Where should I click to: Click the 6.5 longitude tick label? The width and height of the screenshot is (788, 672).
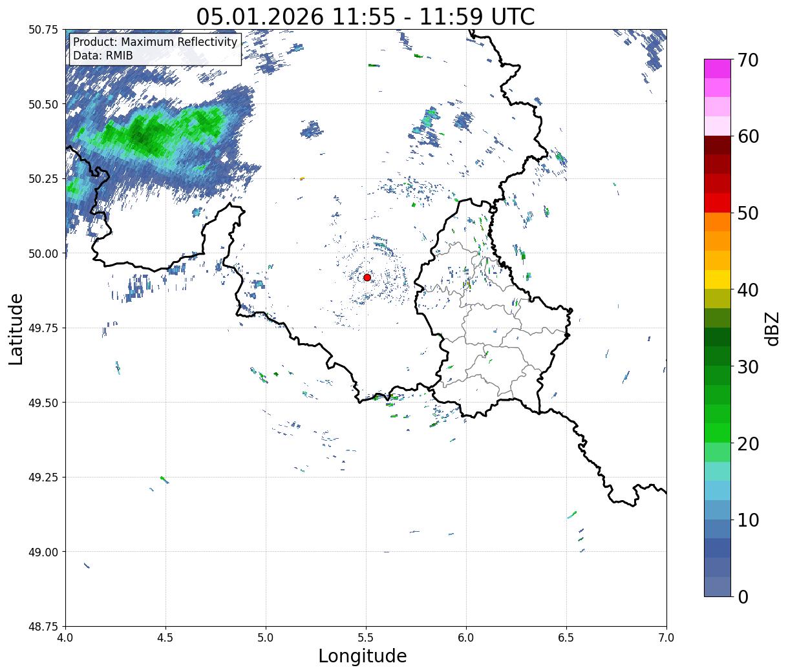point(566,638)
